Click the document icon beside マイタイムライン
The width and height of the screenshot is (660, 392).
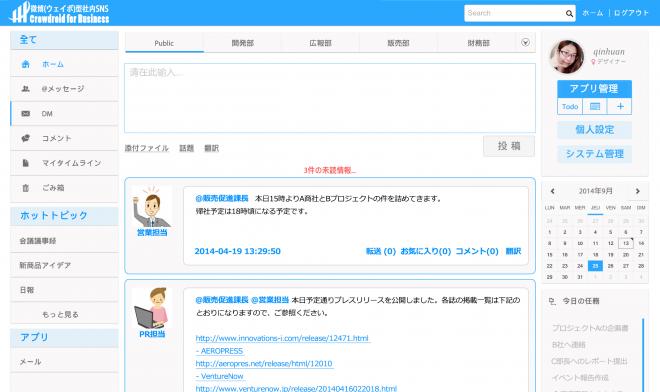coord(26,163)
